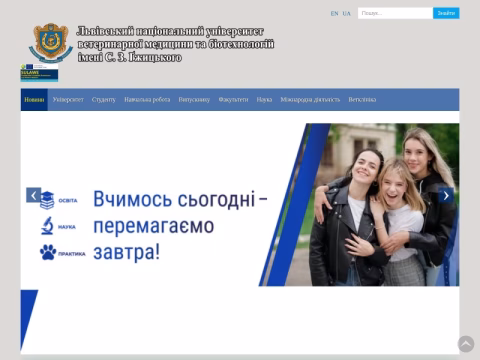Click the slogan text 'Вчимось сьогодні'
This screenshot has height=360, width=480.
pos(174,199)
